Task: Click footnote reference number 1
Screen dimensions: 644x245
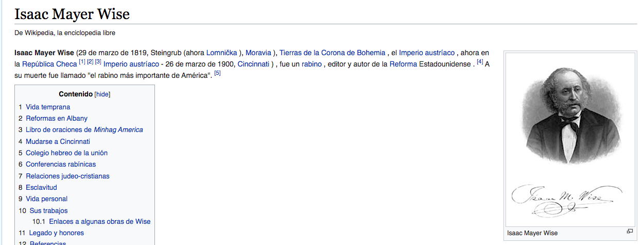Action: [82, 62]
